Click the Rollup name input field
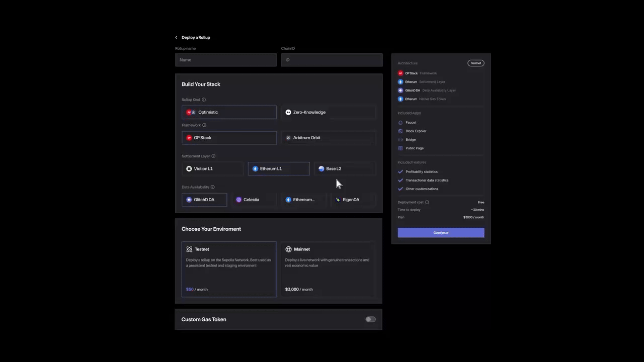 [226, 60]
